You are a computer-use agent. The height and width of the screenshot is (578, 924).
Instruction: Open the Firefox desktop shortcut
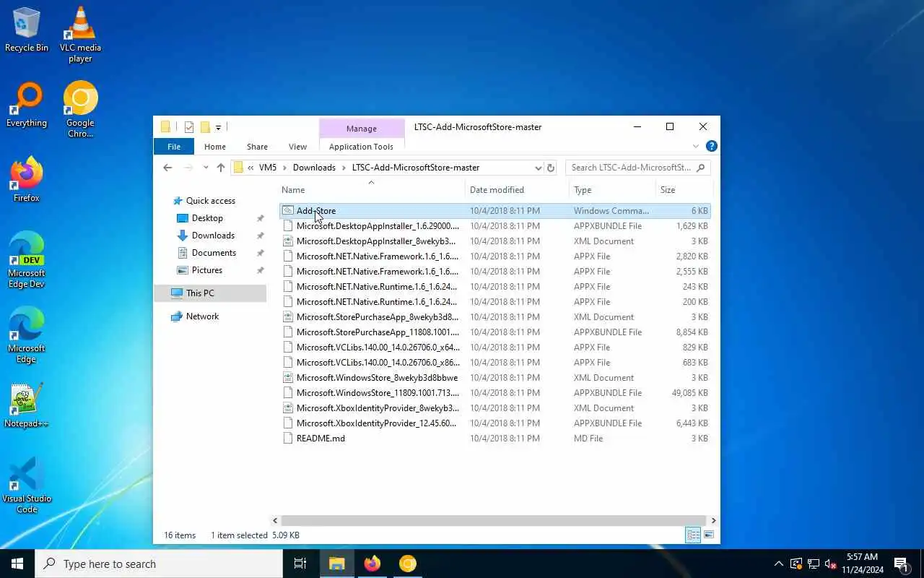click(27, 181)
